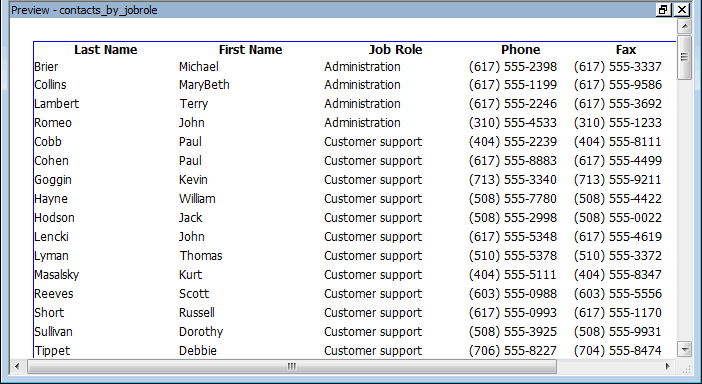Screen dimensions: 702x384
Task: Select the First Name column header
Action: (x=250, y=50)
